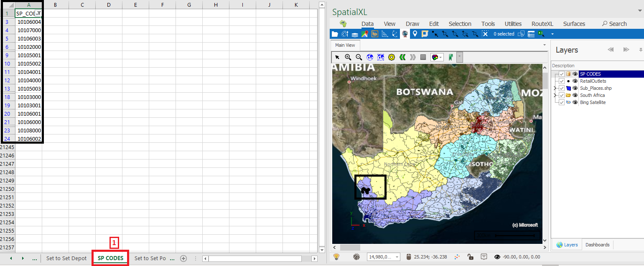Click the Search button in ribbon
This screenshot has height=266, width=644.
click(614, 24)
